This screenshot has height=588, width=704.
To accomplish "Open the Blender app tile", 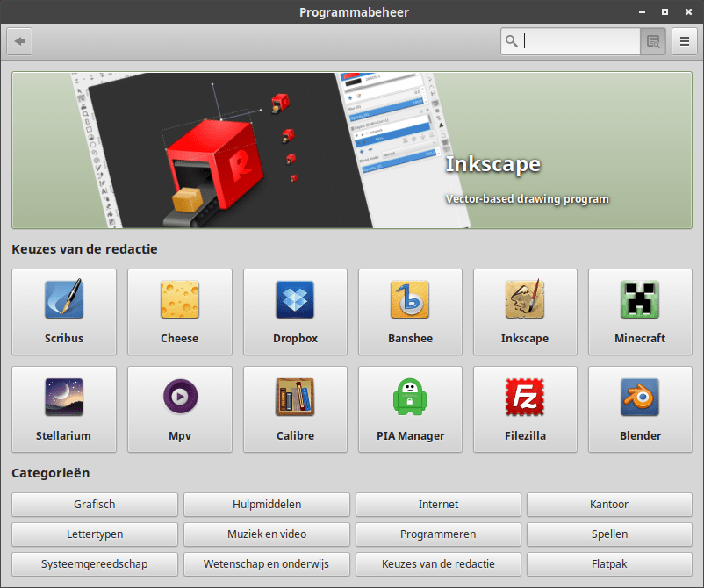I will click(x=640, y=409).
